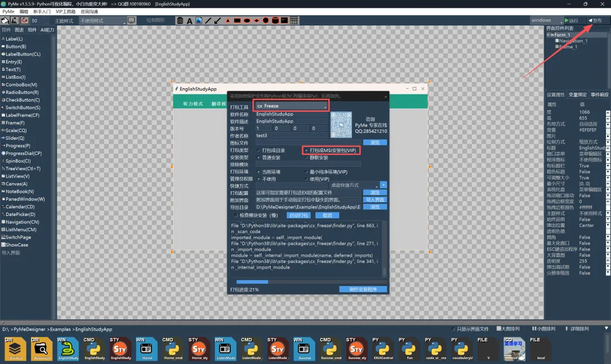Select the image insert tool in toolbar

coord(199,21)
